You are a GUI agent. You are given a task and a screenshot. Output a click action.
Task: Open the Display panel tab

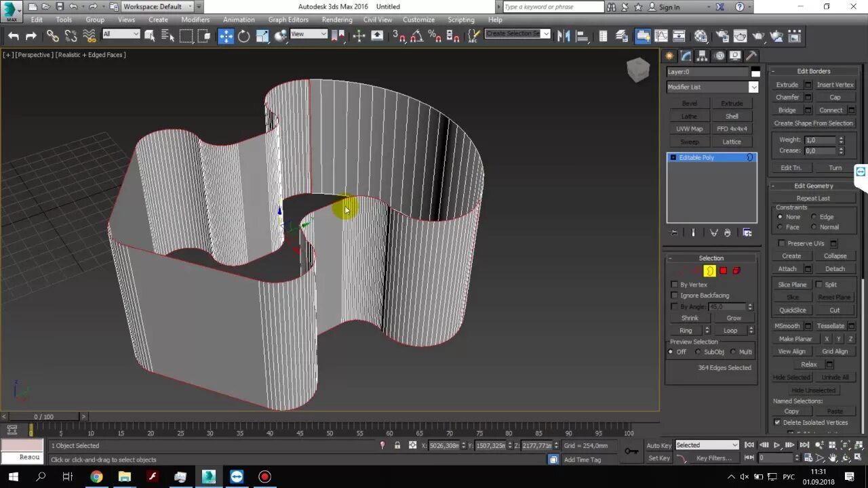[735, 56]
